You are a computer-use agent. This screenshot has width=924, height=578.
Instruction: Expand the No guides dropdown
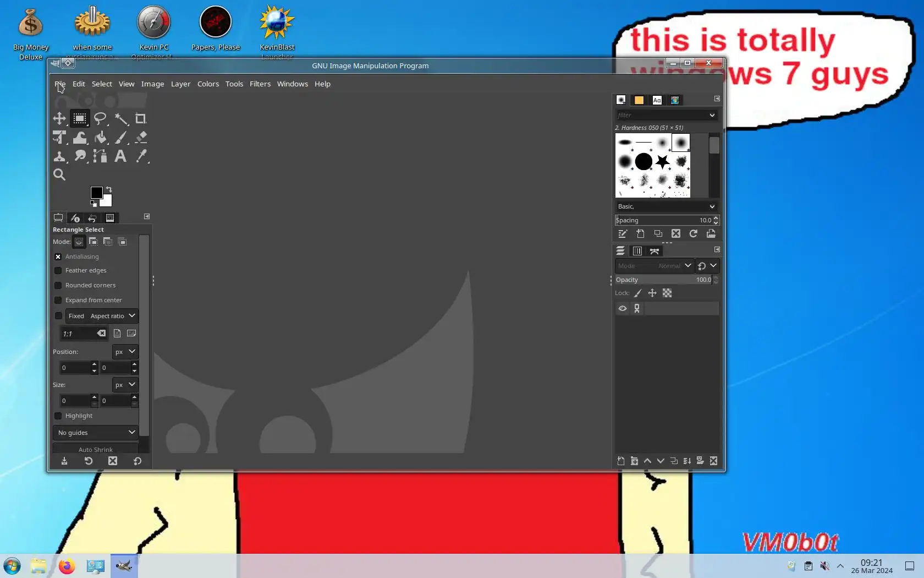[x=96, y=433]
